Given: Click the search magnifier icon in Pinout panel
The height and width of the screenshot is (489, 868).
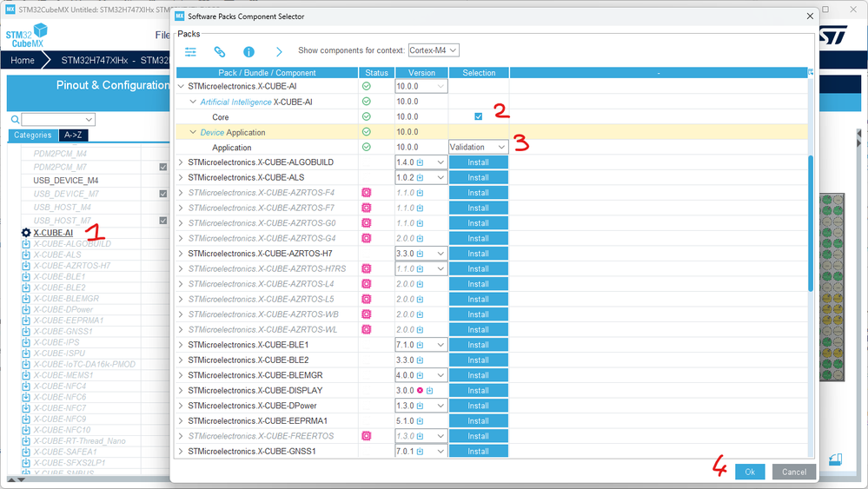Looking at the screenshot, I should (16, 120).
